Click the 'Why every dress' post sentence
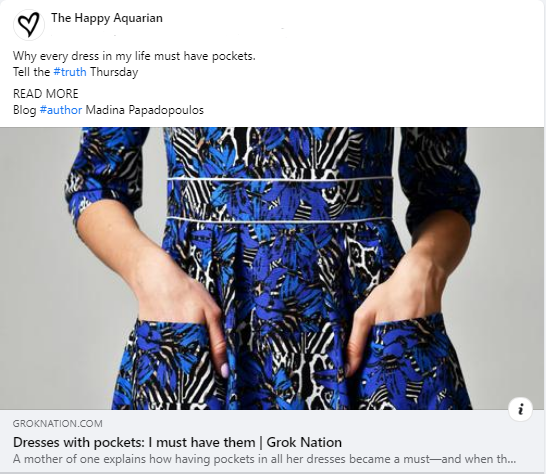546x474 pixels. [x=134, y=56]
